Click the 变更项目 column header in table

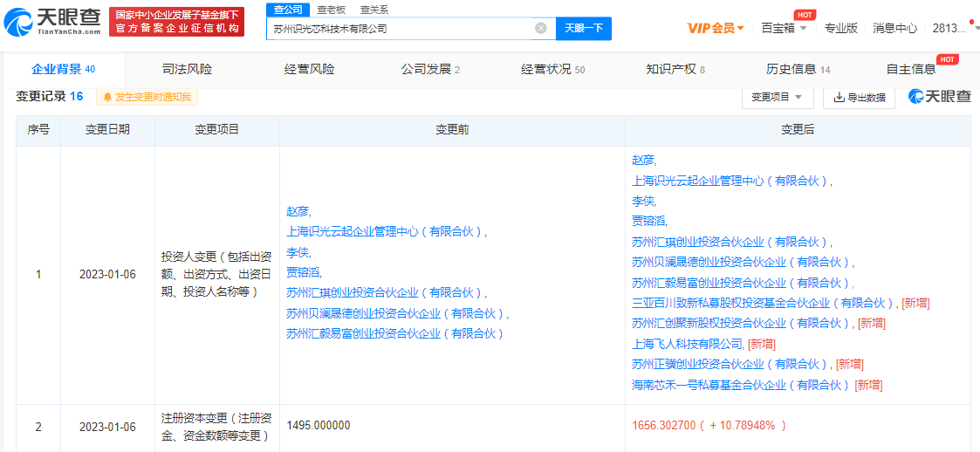(x=217, y=129)
